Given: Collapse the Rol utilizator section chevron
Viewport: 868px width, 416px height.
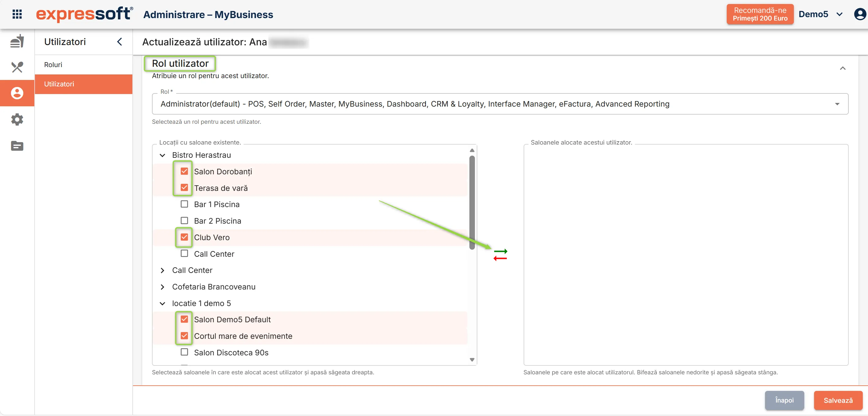Looking at the screenshot, I should point(843,68).
